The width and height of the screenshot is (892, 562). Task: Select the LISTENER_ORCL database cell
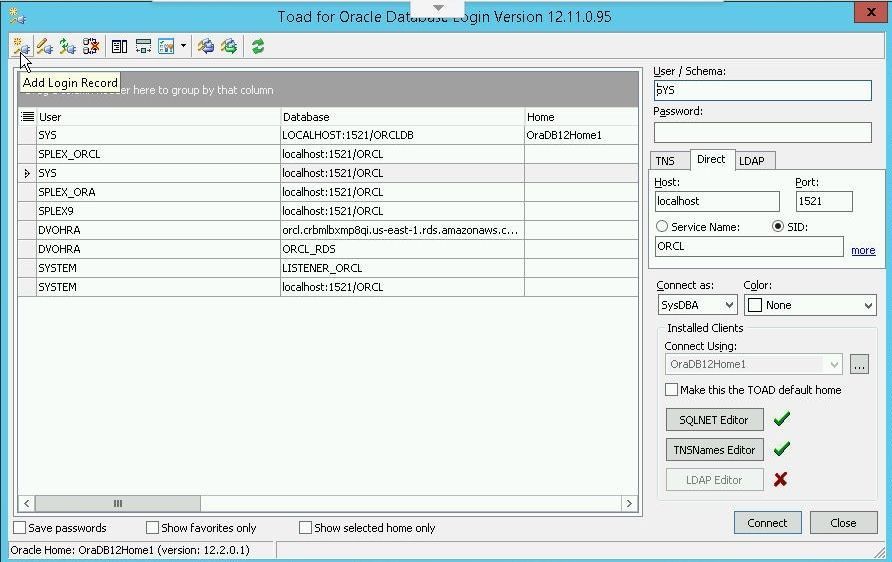click(x=402, y=268)
